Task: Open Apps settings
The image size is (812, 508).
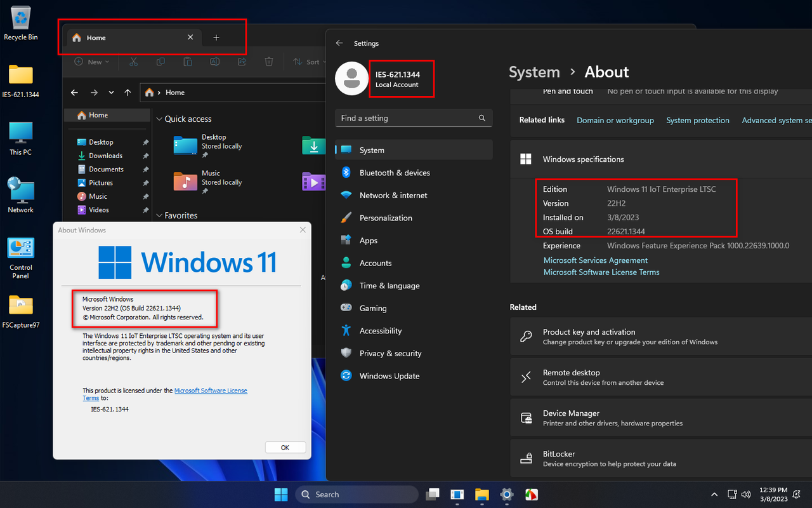Action: pyautogui.click(x=414, y=241)
